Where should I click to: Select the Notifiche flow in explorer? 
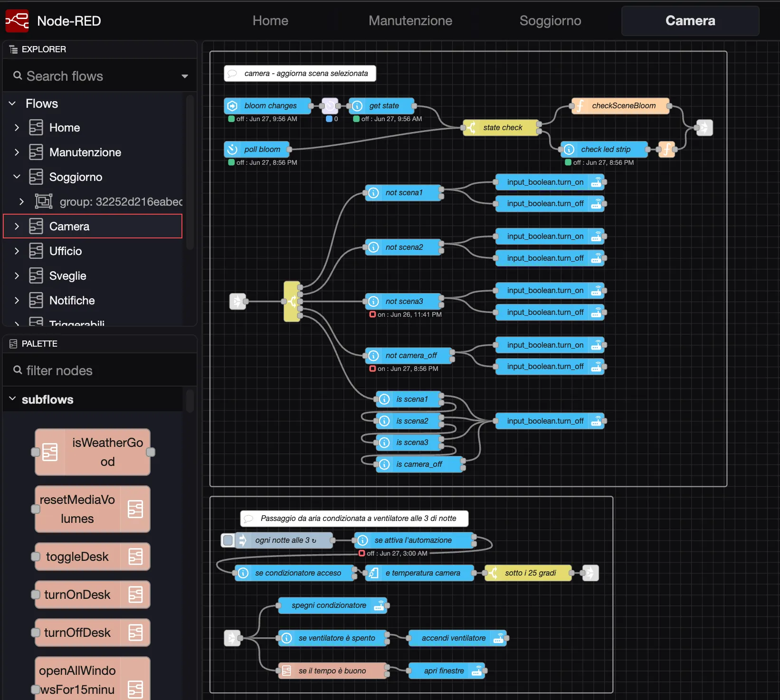[x=93, y=301]
